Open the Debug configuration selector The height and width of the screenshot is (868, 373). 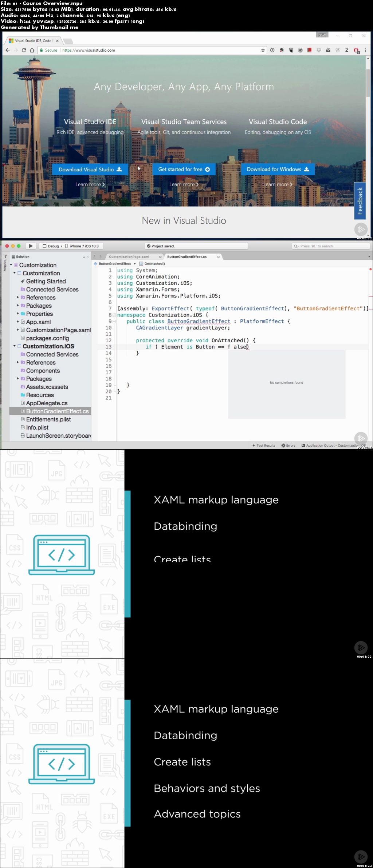pos(51,246)
